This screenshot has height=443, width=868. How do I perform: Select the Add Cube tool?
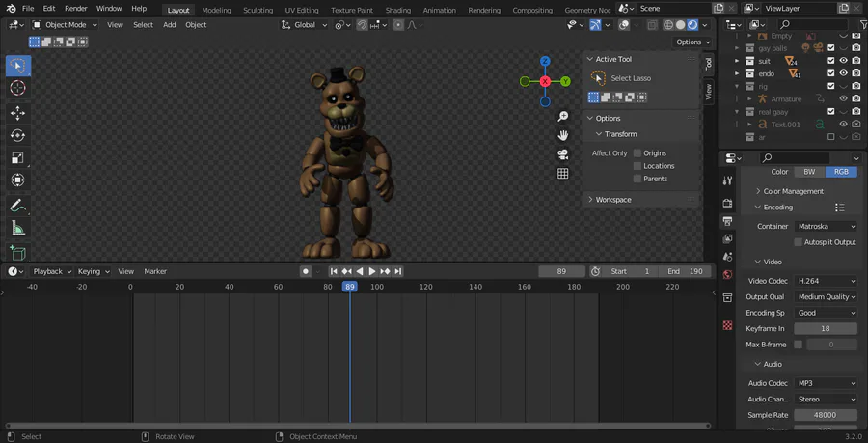[17, 253]
